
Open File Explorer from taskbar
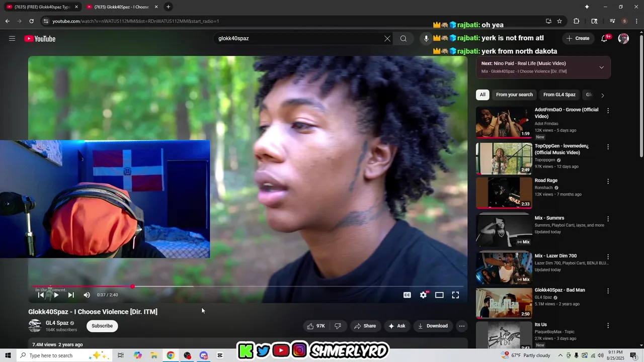pos(154,355)
